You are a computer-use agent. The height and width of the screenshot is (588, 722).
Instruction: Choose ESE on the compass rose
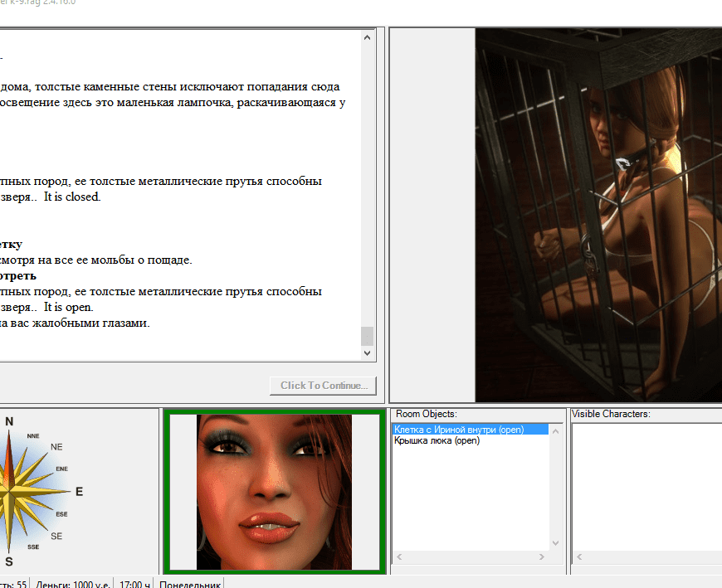pyautogui.click(x=62, y=514)
